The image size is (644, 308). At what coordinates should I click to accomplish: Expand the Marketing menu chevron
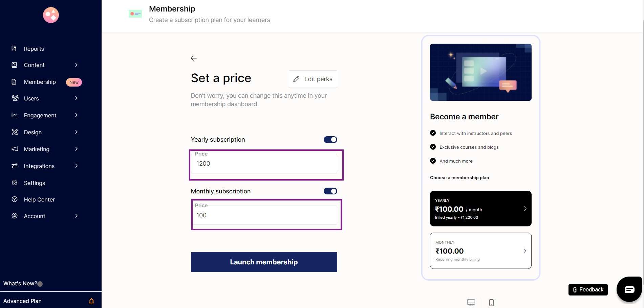76,149
